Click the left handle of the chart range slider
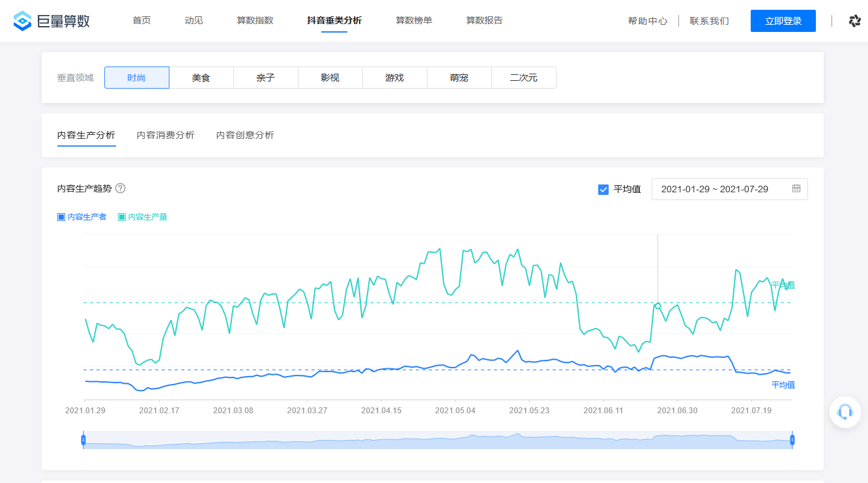The image size is (868, 483). pyautogui.click(x=83, y=440)
